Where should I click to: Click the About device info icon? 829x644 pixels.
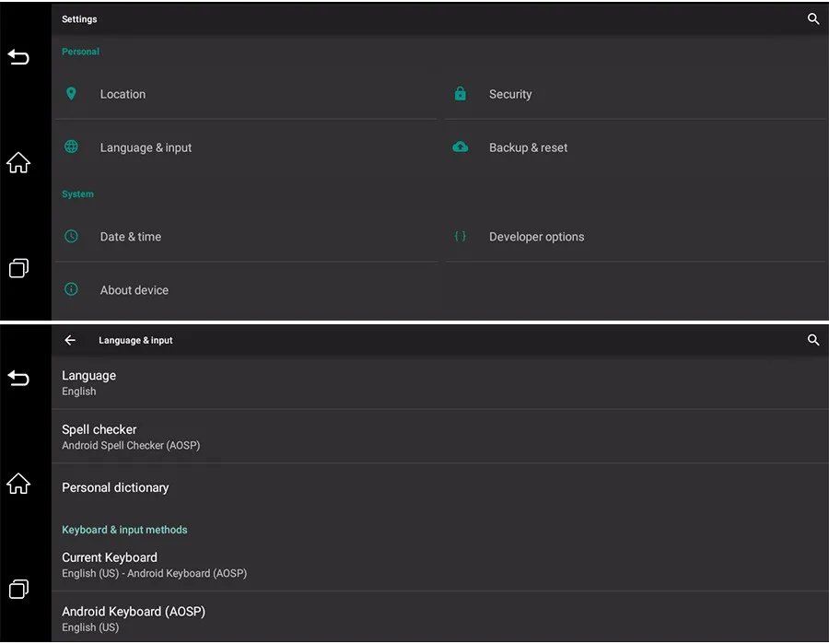71,289
